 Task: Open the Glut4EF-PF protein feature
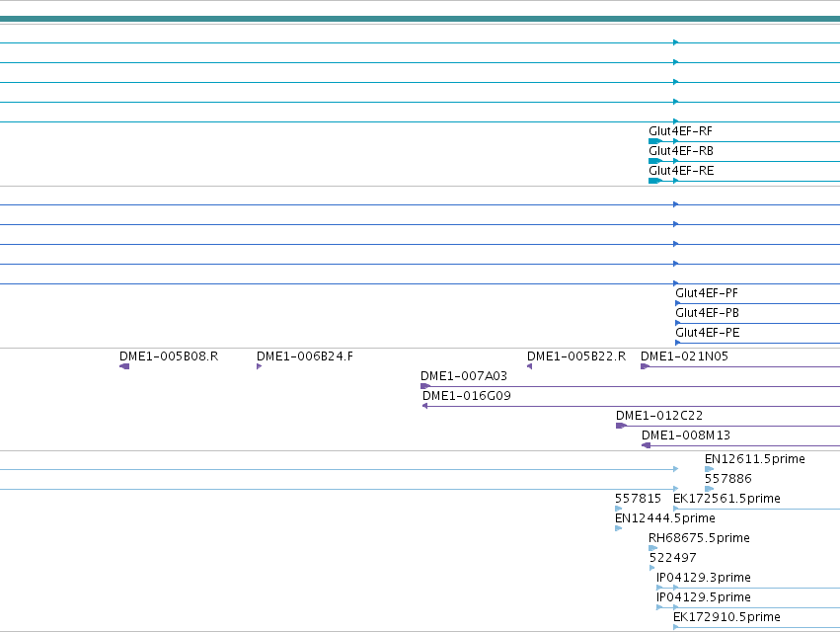point(707,293)
